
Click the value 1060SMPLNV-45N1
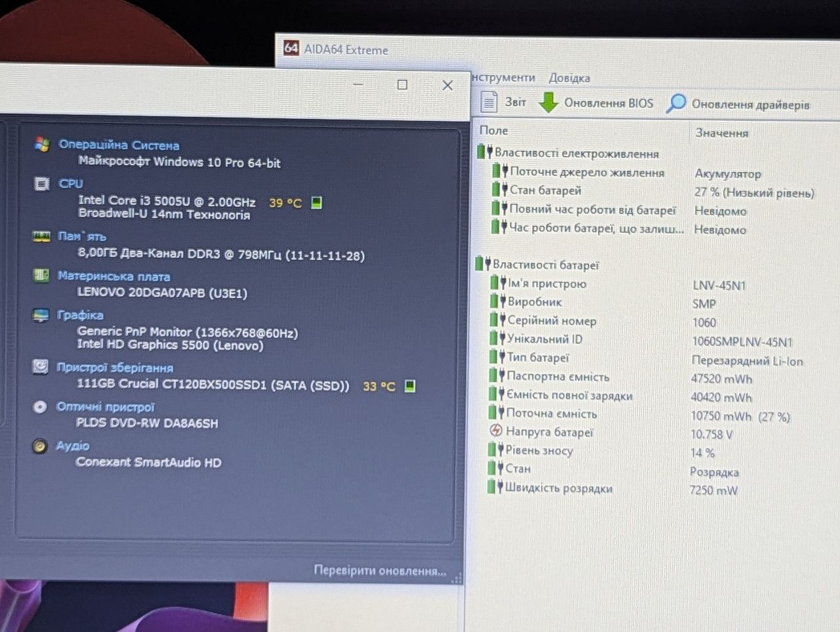click(x=742, y=342)
